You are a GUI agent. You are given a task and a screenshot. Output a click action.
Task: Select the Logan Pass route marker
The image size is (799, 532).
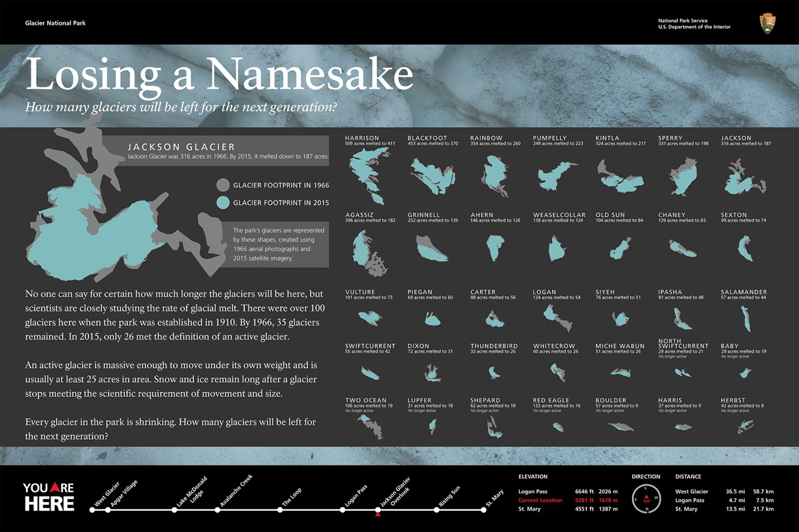pyautogui.click(x=342, y=510)
